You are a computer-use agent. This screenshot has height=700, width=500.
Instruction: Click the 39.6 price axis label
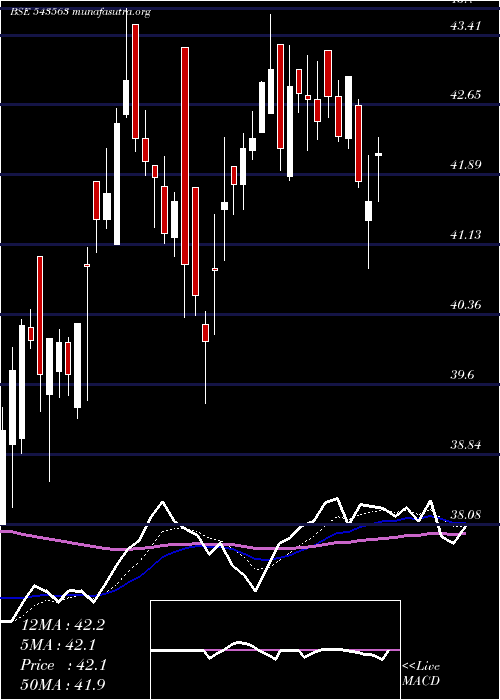pos(463,375)
